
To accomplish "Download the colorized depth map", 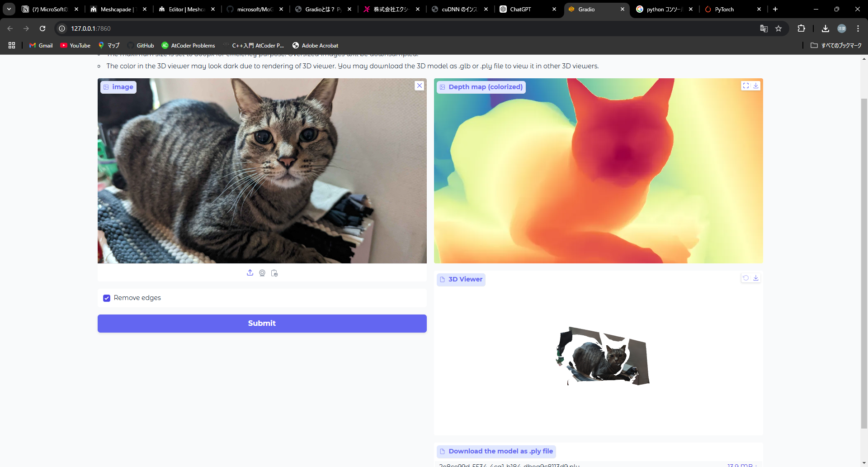I will 756,86.
